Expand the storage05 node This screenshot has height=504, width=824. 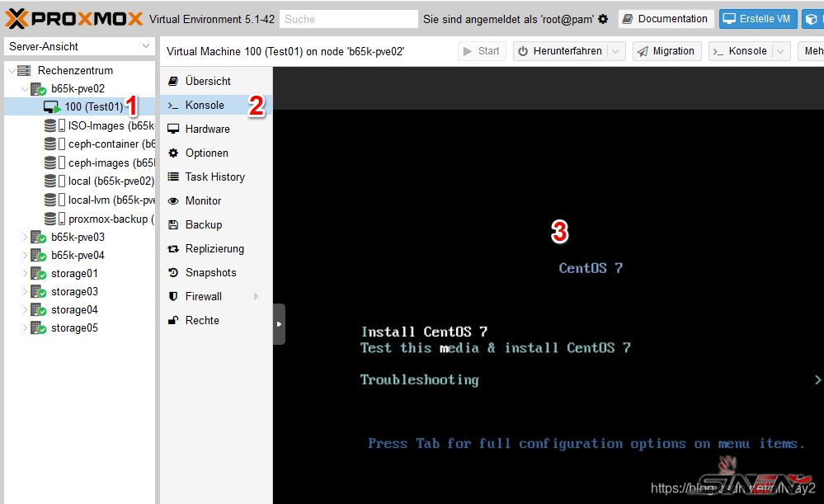pyautogui.click(x=25, y=328)
